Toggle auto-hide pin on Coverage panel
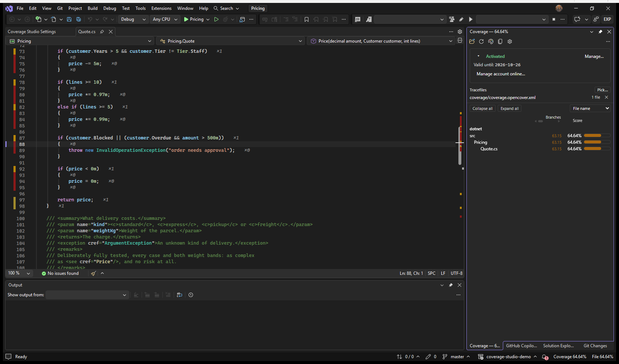The image size is (619, 364). [x=600, y=32]
